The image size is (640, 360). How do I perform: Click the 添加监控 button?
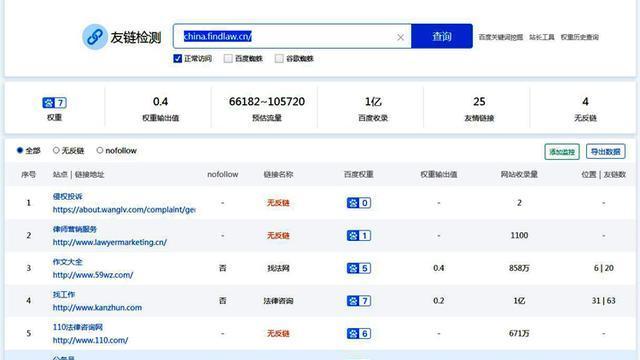(562, 152)
